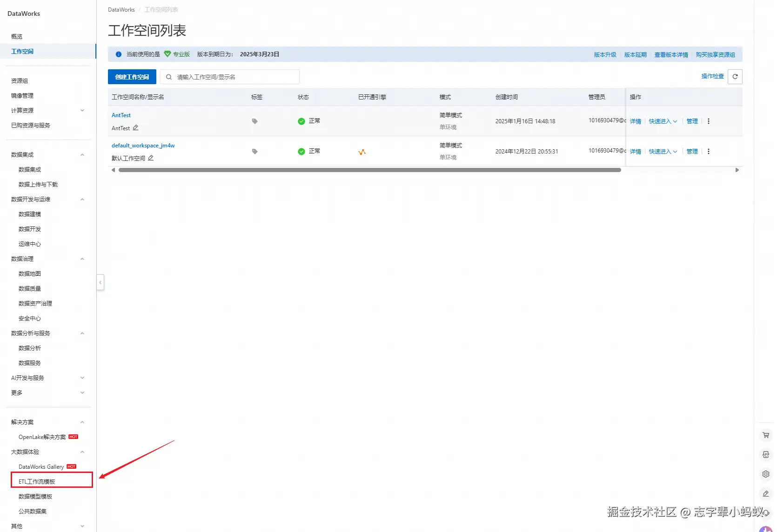This screenshot has height=532, width=777.
Task: Open 数据开发 in the sidebar
Action: tap(30, 229)
